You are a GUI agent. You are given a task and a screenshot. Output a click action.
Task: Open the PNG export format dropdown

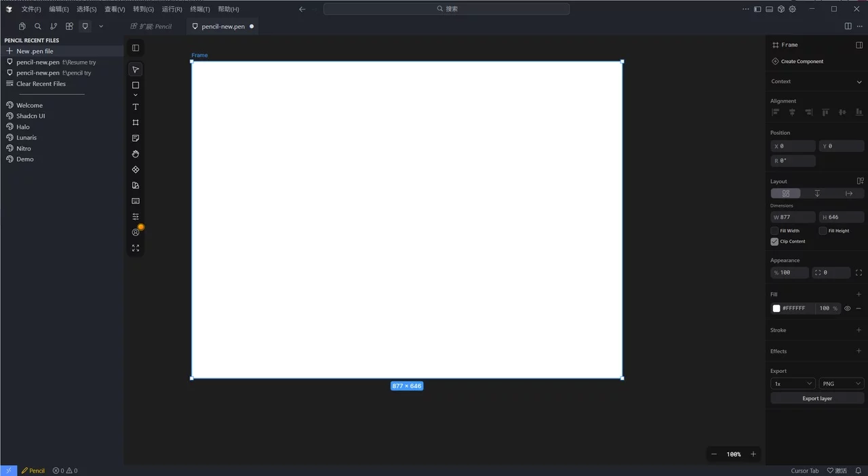point(841,383)
